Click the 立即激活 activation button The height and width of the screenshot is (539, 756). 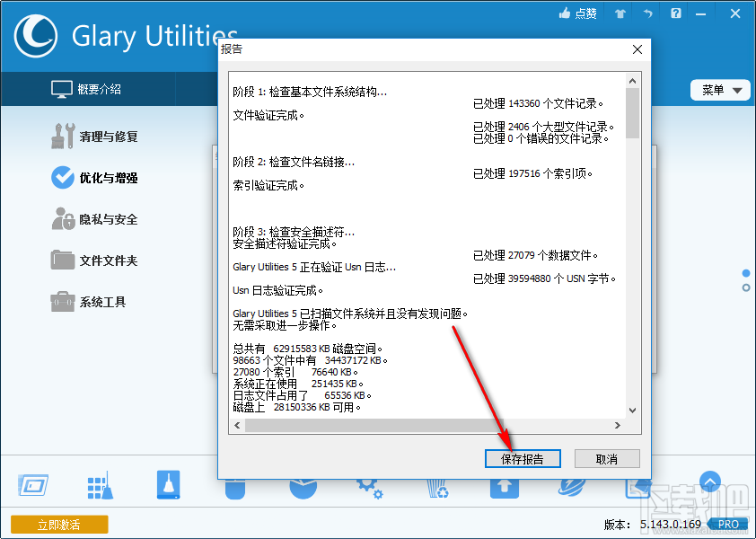point(58,524)
